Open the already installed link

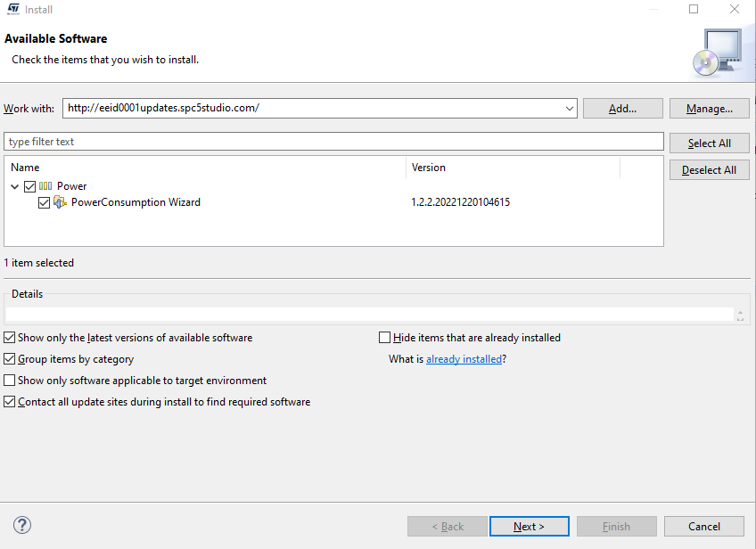click(x=464, y=359)
